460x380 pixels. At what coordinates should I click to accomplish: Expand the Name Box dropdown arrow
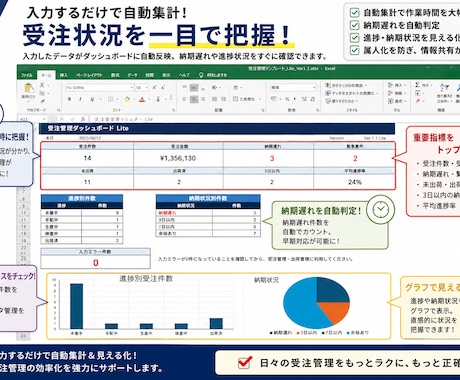(45, 119)
